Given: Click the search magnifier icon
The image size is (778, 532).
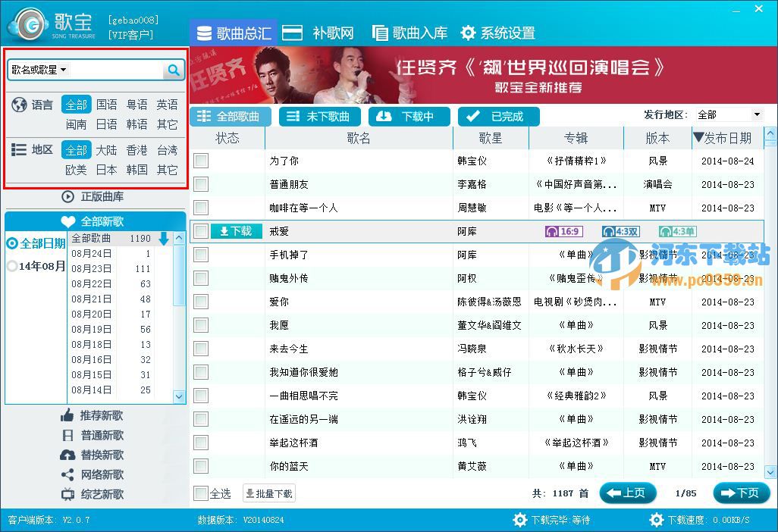Looking at the screenshot, I should (174, 70).
